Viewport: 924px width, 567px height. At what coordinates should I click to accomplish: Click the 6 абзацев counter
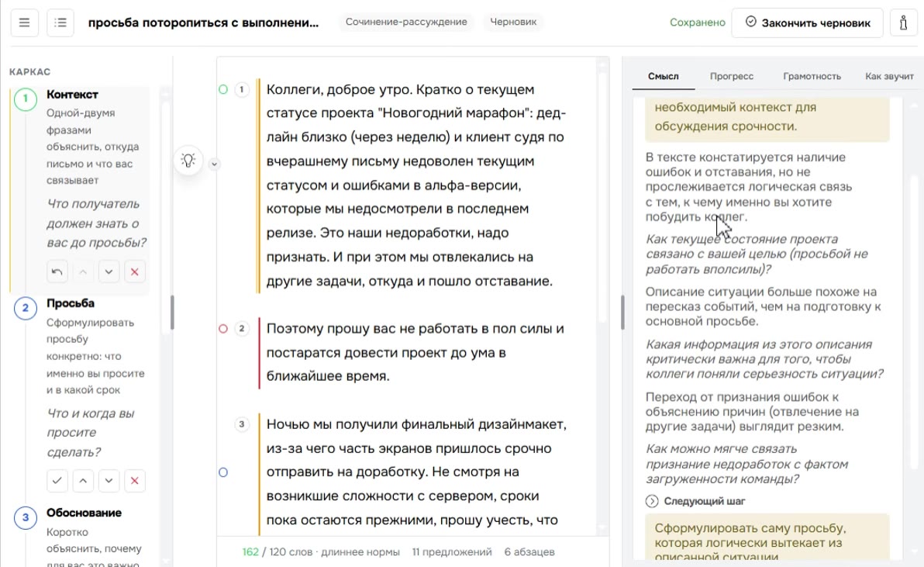(x=529, y=552)
